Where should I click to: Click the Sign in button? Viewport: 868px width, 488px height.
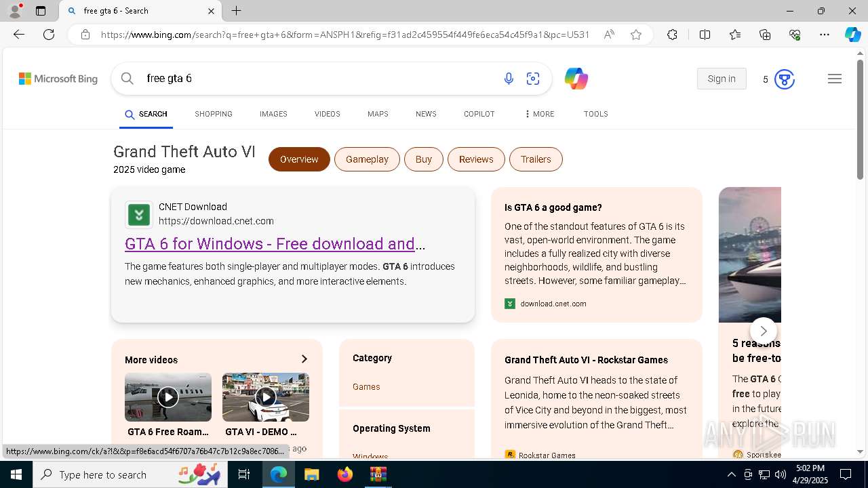pos(722,79)
